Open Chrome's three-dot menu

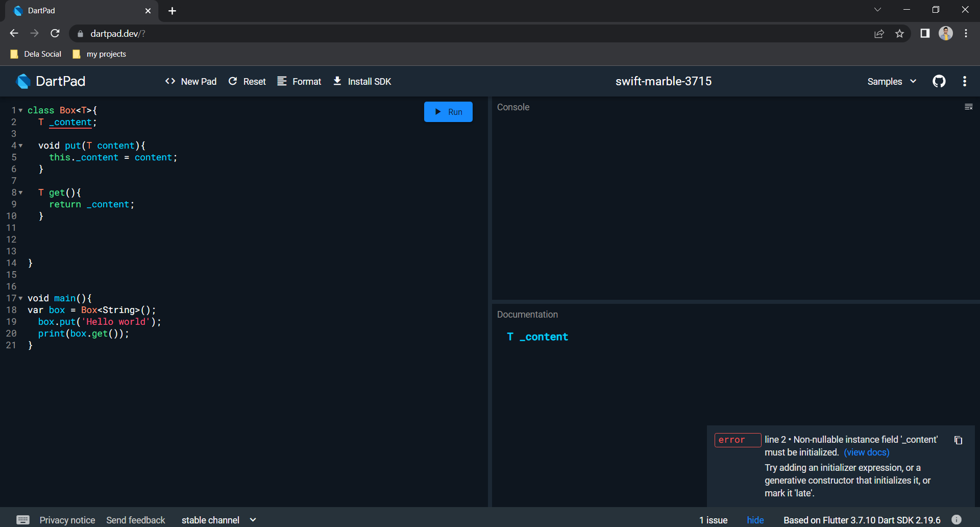coord(966,33)
